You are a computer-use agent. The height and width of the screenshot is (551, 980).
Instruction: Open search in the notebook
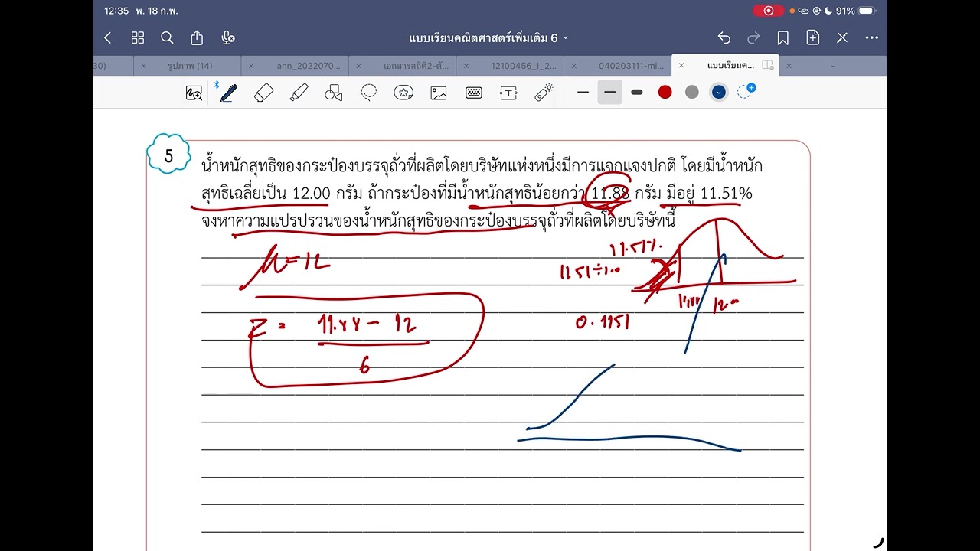pyautogui.click(x=167, y=37)
